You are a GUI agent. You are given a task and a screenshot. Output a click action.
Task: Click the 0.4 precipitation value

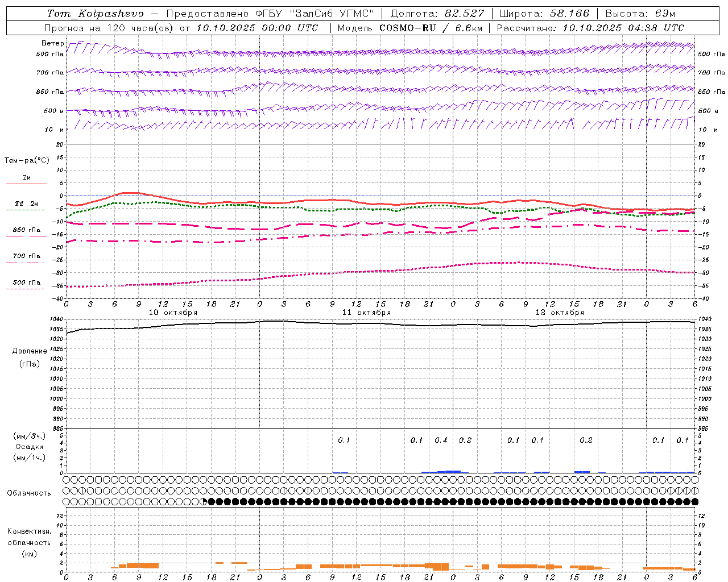[x=441, y=440]
